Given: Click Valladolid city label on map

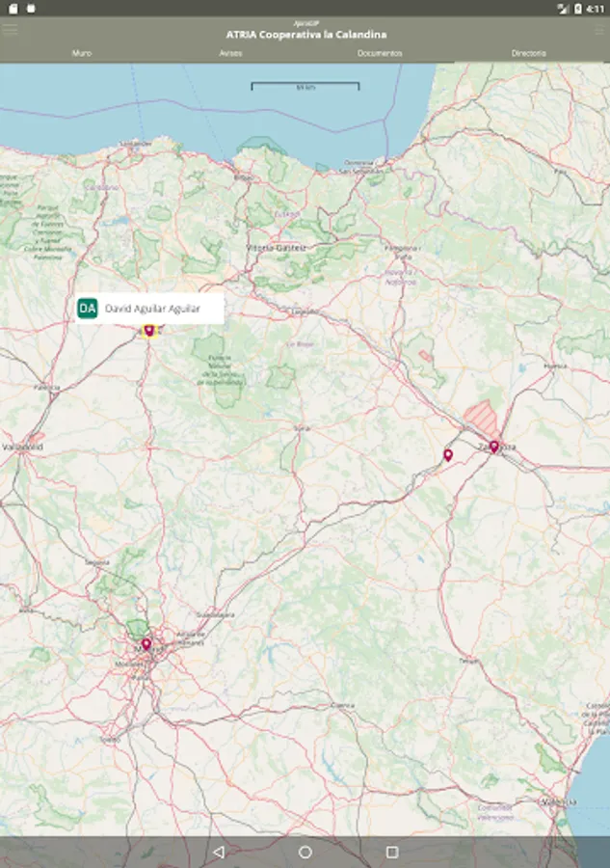Looking at the screenshot, I should click(x=23, y=447).
